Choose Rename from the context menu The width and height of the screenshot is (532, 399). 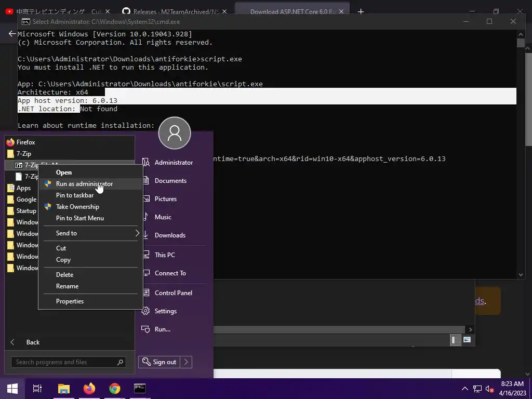(90, 286)
